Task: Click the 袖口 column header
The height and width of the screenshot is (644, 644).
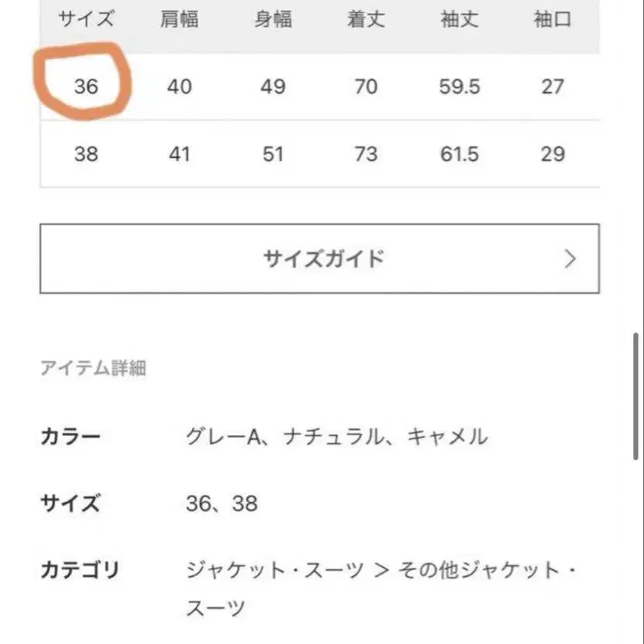Action: [552, 20]
